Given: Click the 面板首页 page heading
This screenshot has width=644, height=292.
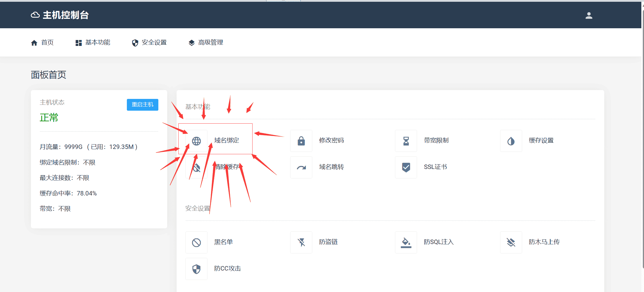Looking at the screenshot, I should (49, 75).
